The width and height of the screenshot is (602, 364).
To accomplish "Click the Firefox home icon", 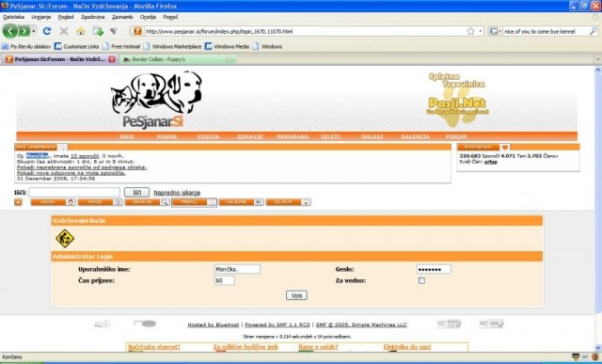I will [81, 31].
